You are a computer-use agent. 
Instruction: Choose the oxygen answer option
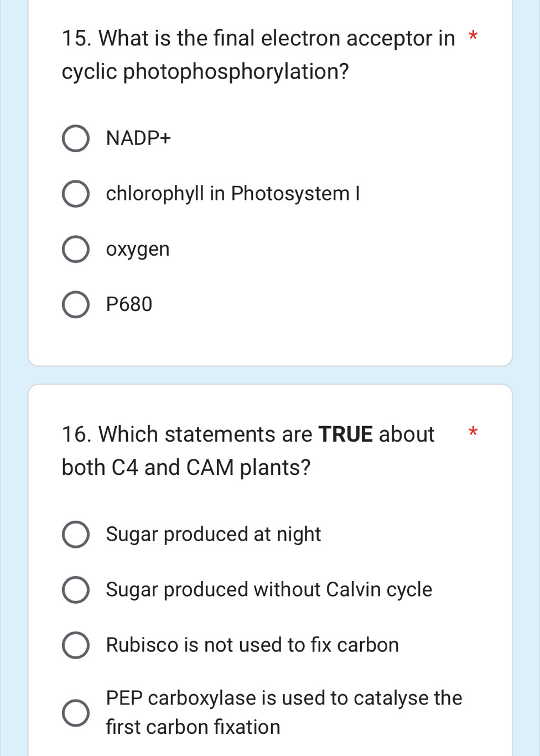(x=75, y=249)
